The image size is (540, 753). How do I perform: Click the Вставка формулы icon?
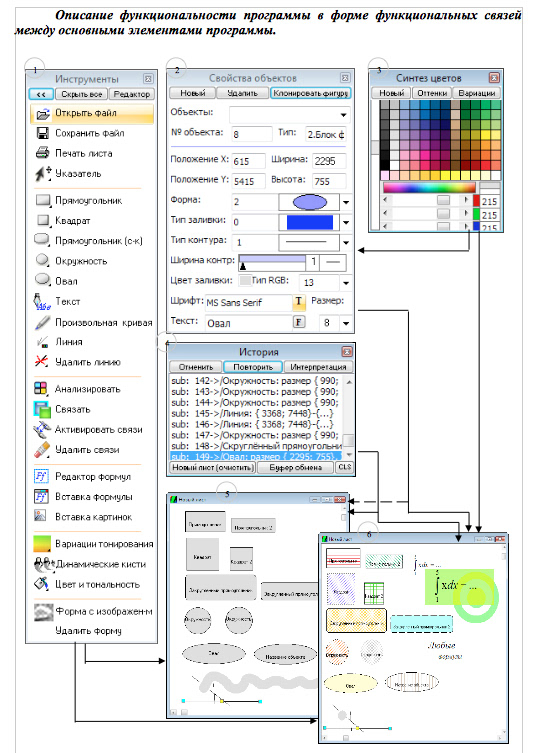[x=41, y=497]
